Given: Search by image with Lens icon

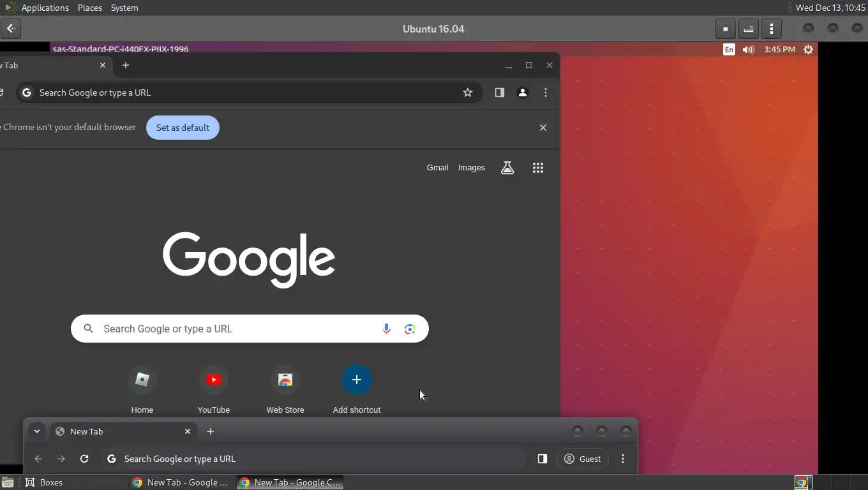Looking at the screenshot, I should click(410, 329).
